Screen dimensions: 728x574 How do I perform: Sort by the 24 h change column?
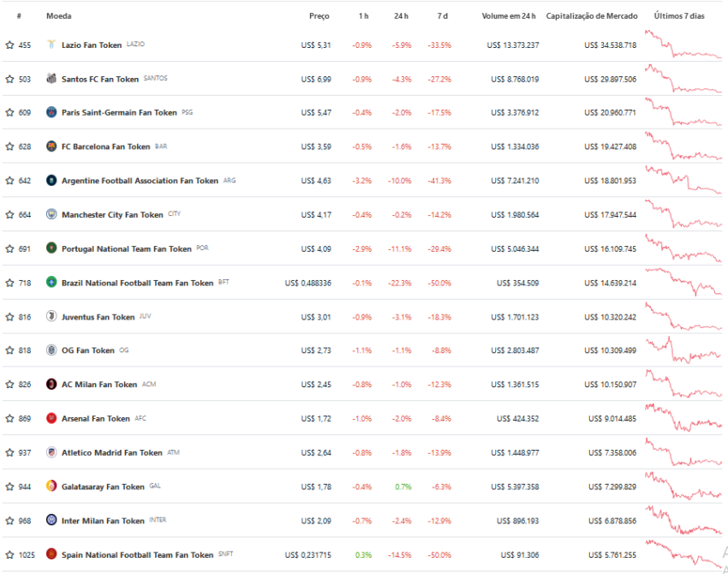[x=402, y=15]
